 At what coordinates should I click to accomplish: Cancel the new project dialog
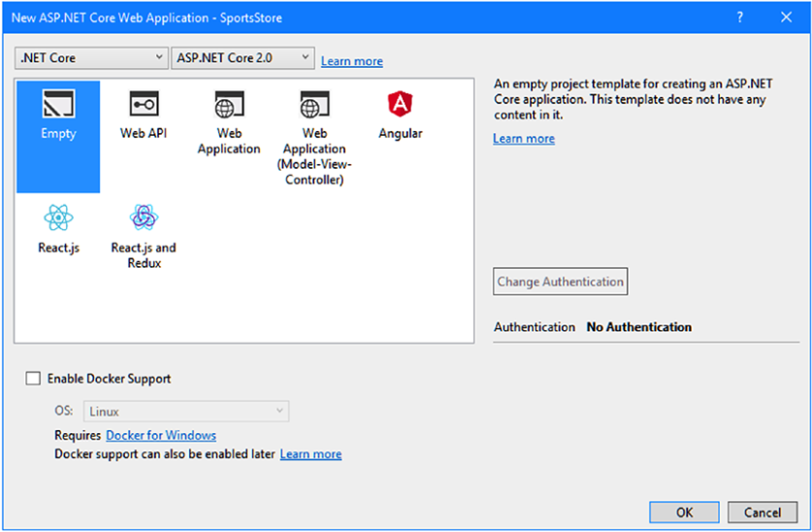point(763,512)
